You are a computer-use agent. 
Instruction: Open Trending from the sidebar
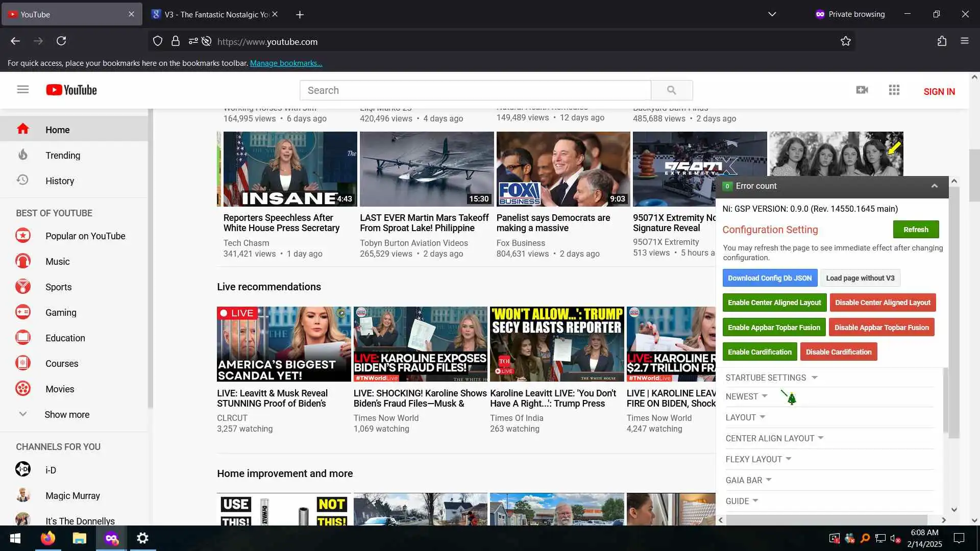pos(62,156)
